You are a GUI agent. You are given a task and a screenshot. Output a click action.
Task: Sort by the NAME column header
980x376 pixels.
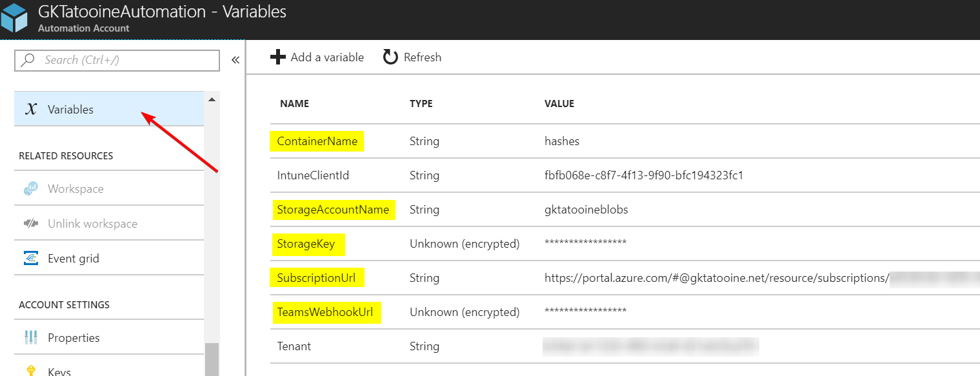295,103
